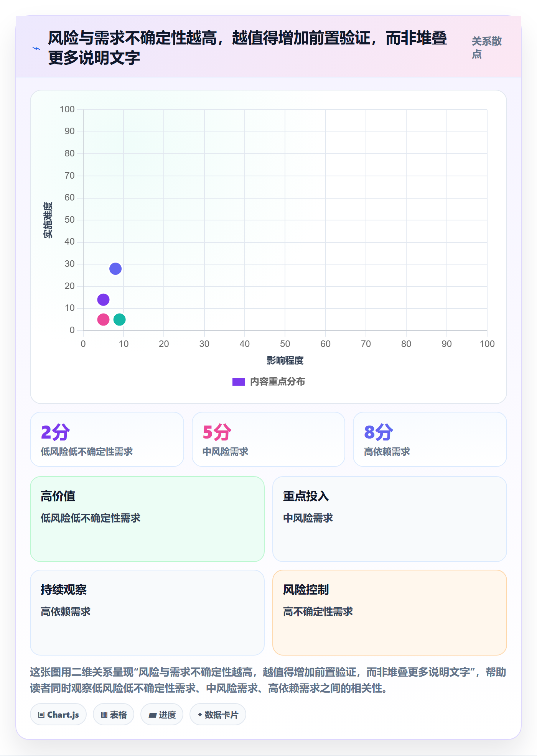Click the grid icon in 表格 chip
537x756 pixels.
tap(104, 715)
